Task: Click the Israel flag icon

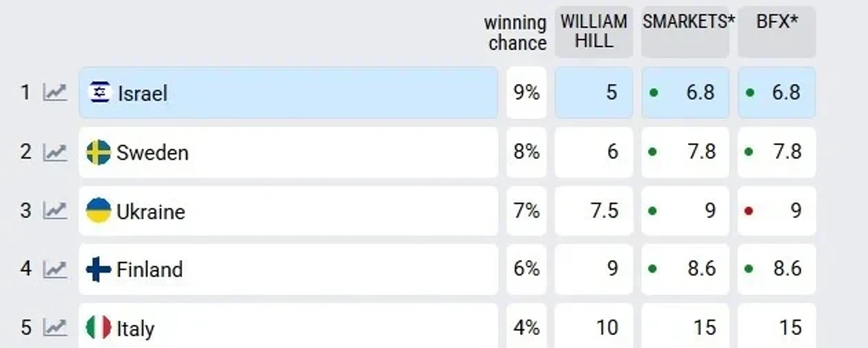Action: 99,93
